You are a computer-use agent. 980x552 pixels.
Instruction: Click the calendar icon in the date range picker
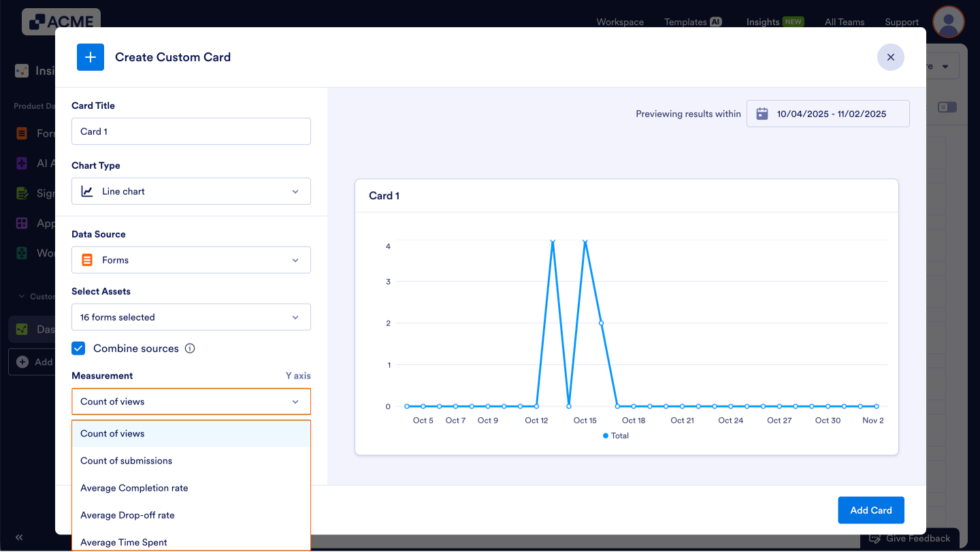click(x=762, y=113)
